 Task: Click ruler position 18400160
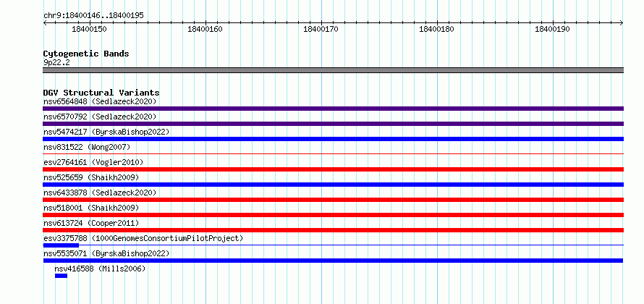point(205,29)
